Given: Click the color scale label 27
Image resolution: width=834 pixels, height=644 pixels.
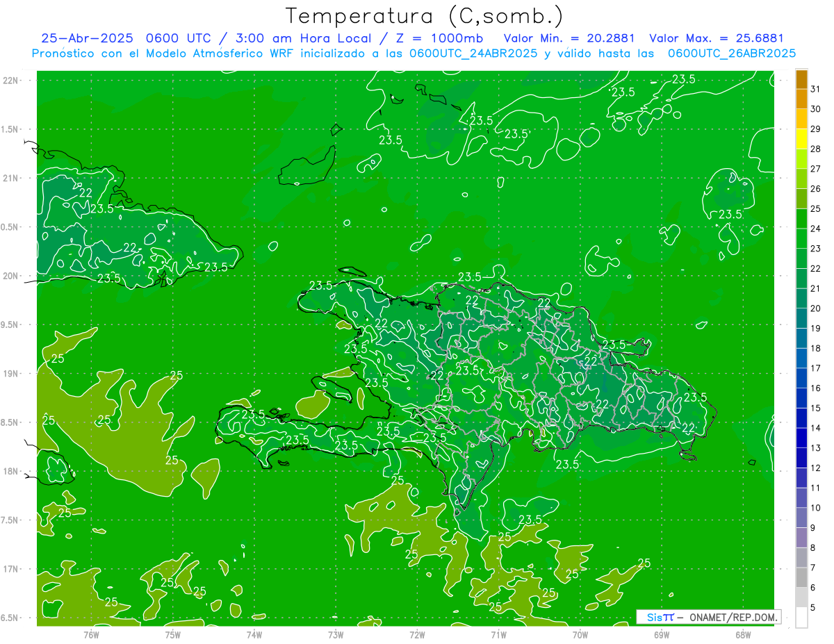Looking at the screenshot, I should pyautogui.click(x=816, y=169).
